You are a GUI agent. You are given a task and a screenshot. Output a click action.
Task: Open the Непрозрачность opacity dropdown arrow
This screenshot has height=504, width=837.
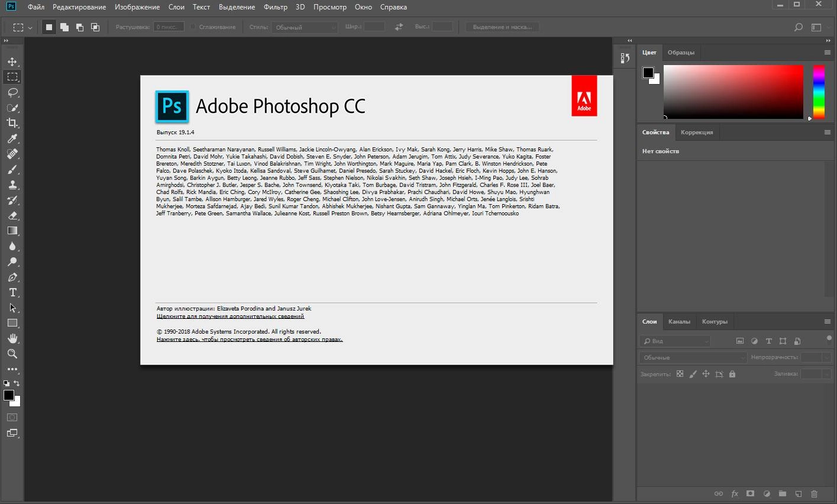coord(827,357)
